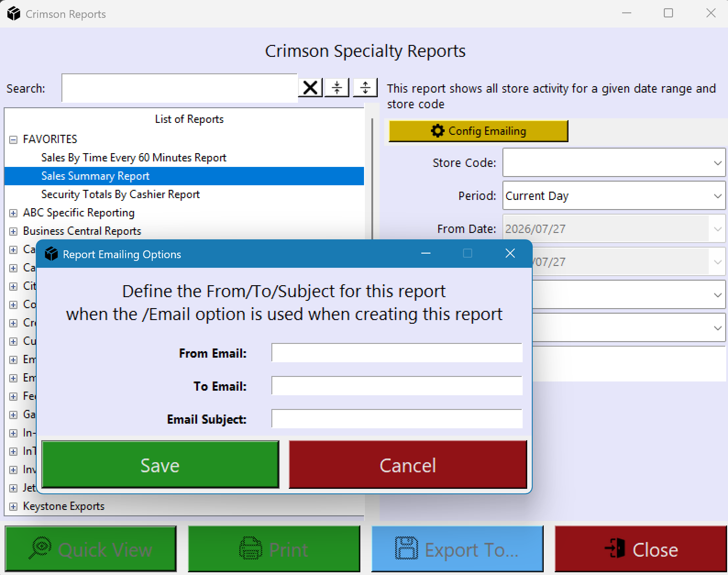Cancel the Report Emailing Options dialog
Viewport: 728px width, 575px height.
(408, 464)
